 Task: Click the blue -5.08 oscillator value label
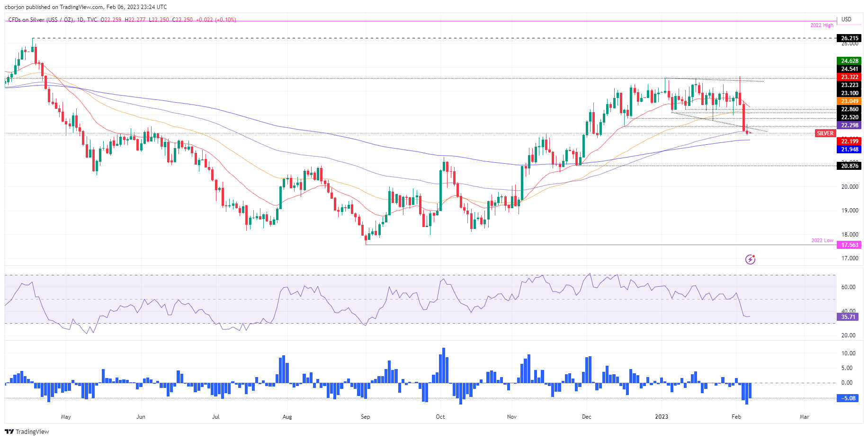coord(848,398)
